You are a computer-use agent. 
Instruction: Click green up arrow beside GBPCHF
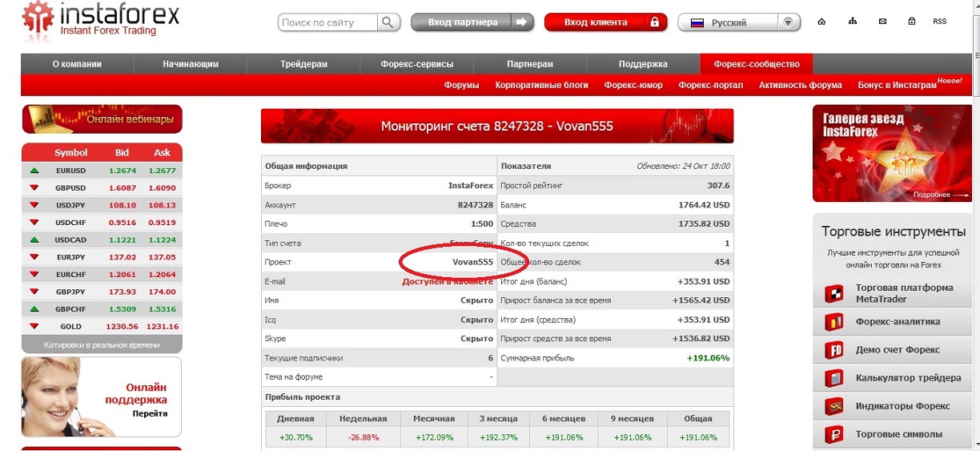(34, 309)
